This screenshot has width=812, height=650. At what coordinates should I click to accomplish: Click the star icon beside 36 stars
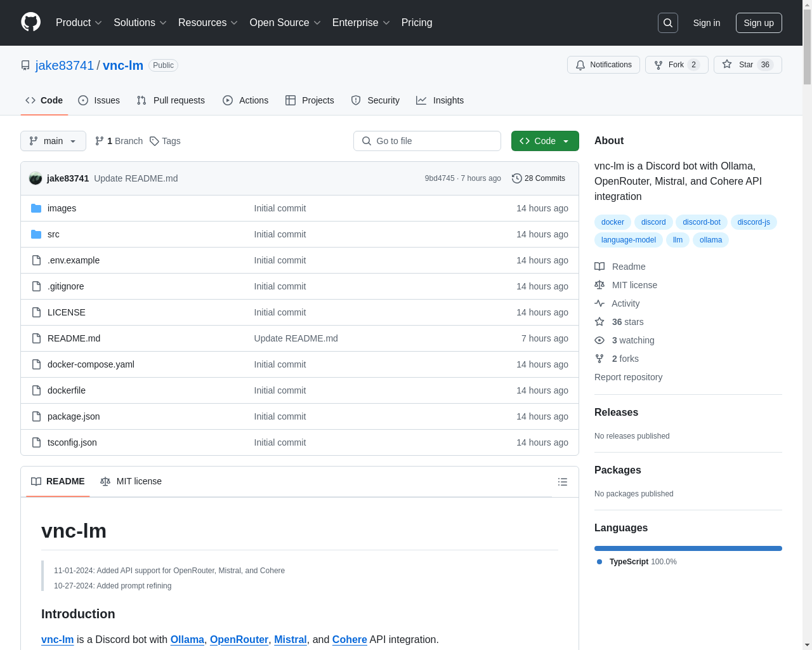pos(599,322)
